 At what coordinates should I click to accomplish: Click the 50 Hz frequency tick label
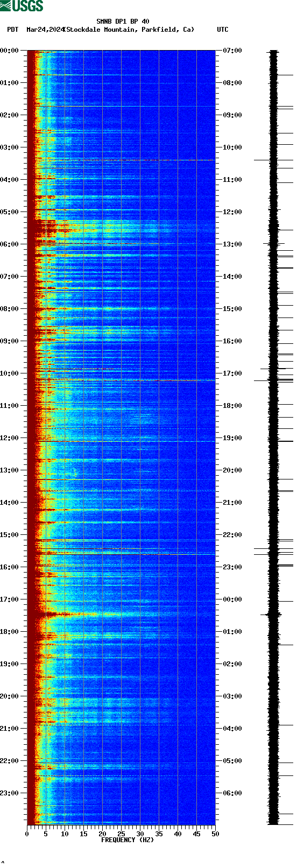pyautogui.click(x=215, y=834)
